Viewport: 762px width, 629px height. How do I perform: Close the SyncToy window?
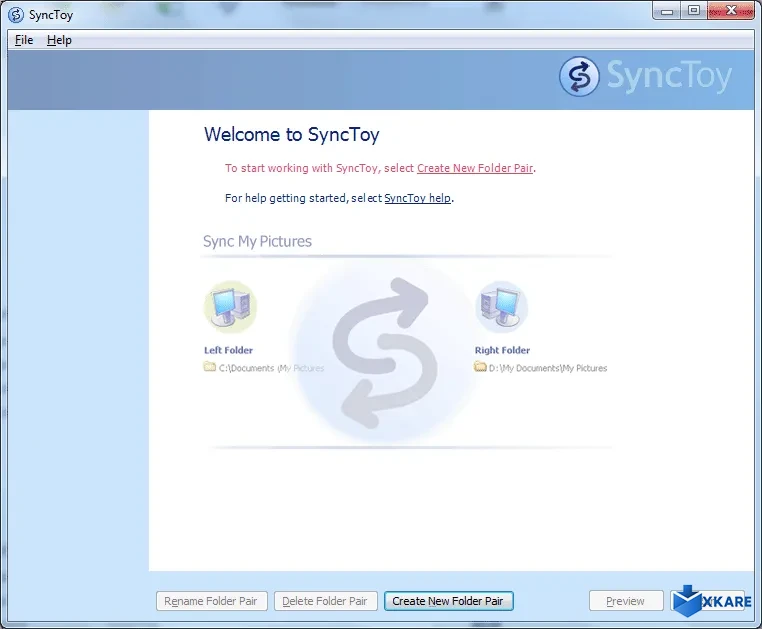(x=731, y=11)
